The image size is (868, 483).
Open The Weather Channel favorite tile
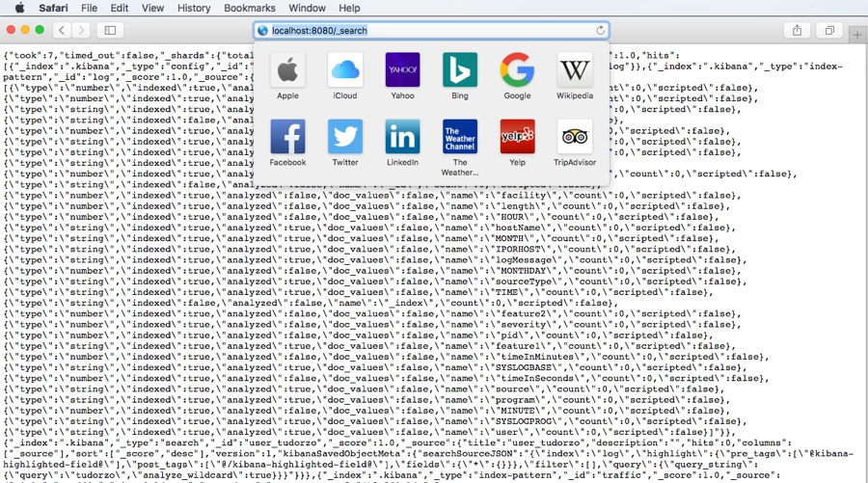tap(459, 137)
